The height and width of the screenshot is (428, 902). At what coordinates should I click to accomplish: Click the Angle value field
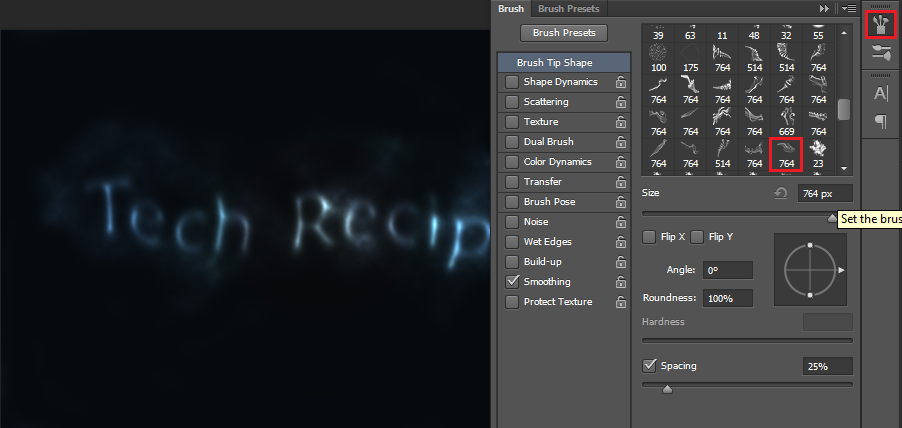point(728,270)
